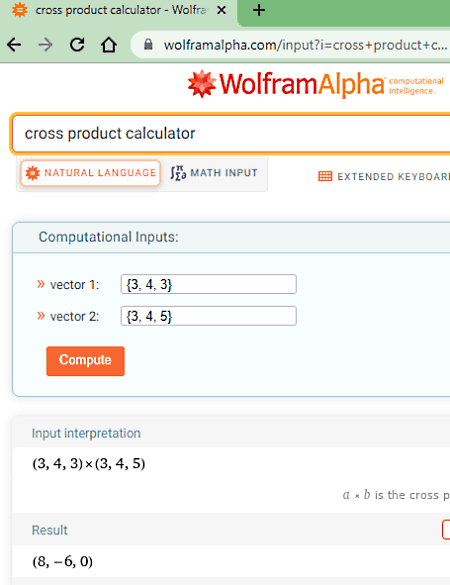This screenshot has height=585, width=450.
Task: Click the Computational Inputs header
Action: 109,237
